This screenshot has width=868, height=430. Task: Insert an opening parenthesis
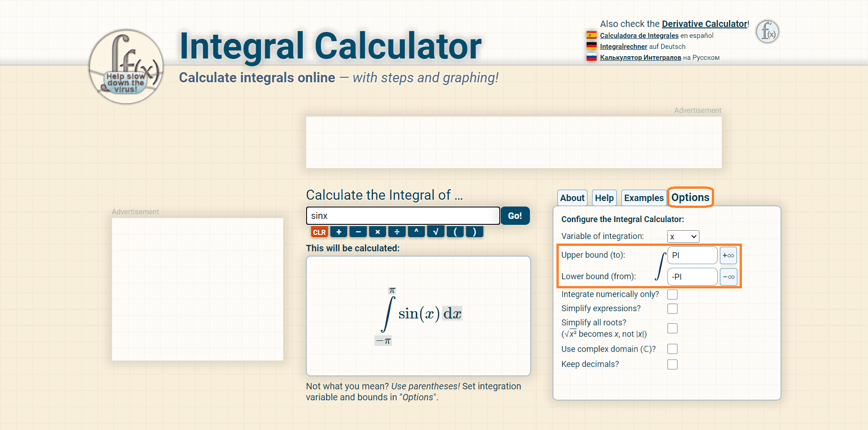click(x=455, y=232)
